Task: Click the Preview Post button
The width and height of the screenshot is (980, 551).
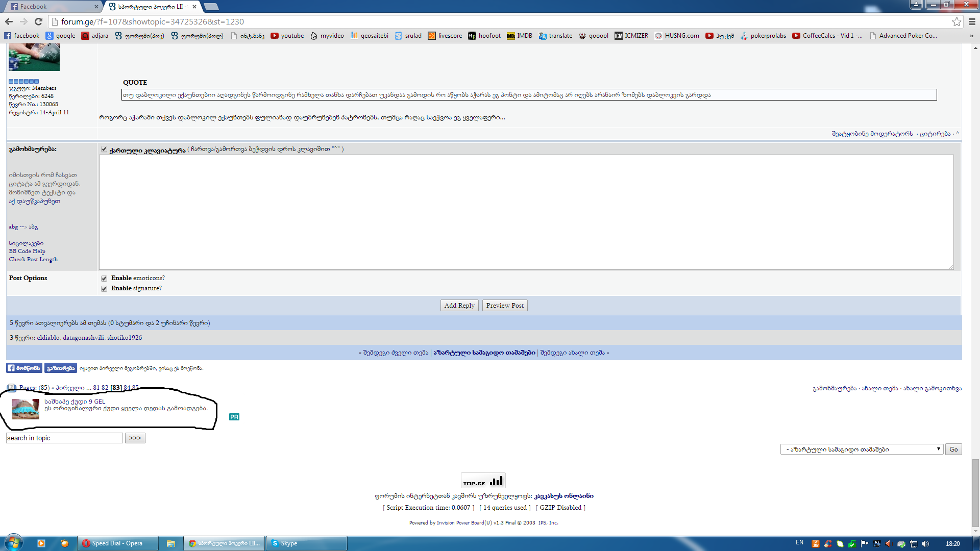Action: 504,306
